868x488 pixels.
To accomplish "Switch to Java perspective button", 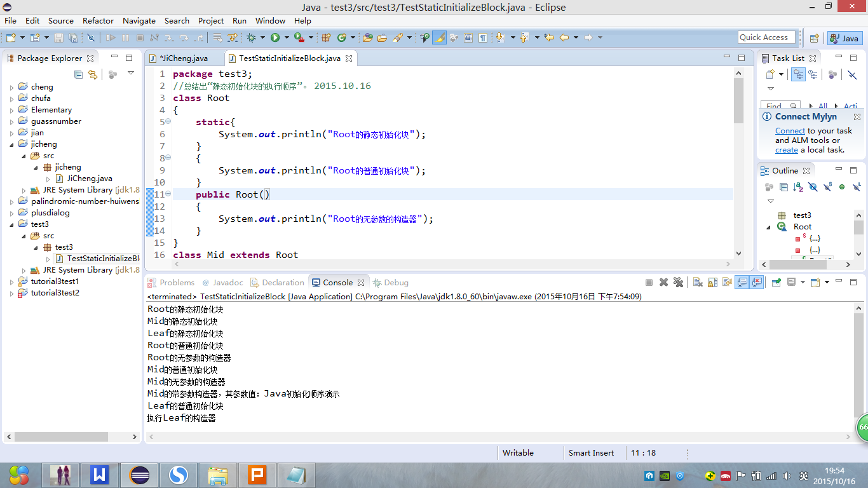I will pyautogui.click(x=844, y=38).
